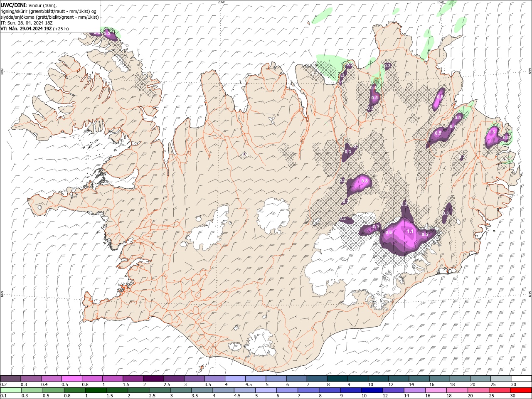Image resolution: width=532 pixels, height=399 pixels.
Task: Click the 'slydda/snjókoma' legend description line
Action: coord(49,17)
